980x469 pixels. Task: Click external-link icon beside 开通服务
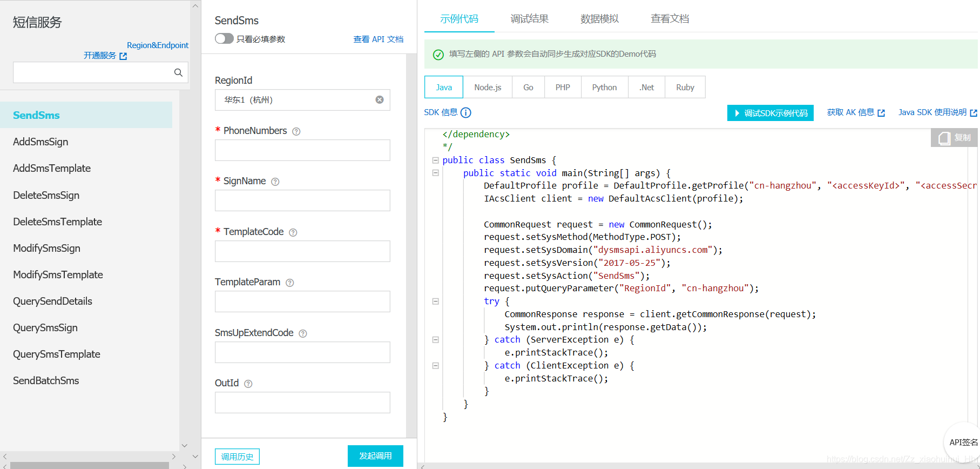pyautogui.click(x=123, y=56)
